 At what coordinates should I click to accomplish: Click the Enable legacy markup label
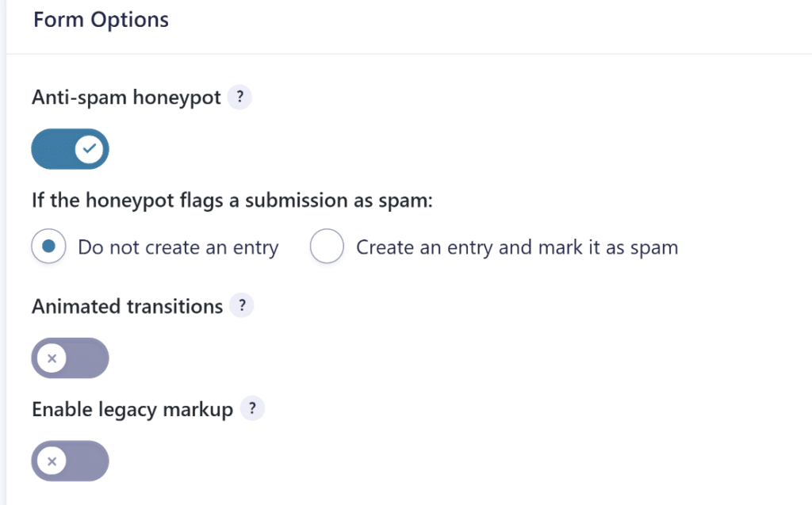tap(132, 409)
